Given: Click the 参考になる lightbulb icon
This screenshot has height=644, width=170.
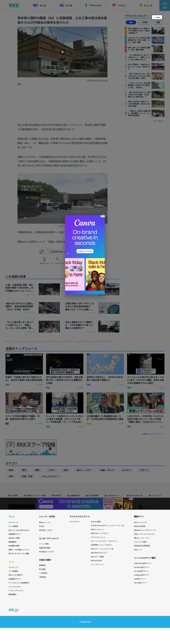Looking at the screenshot, I should 44,259.
